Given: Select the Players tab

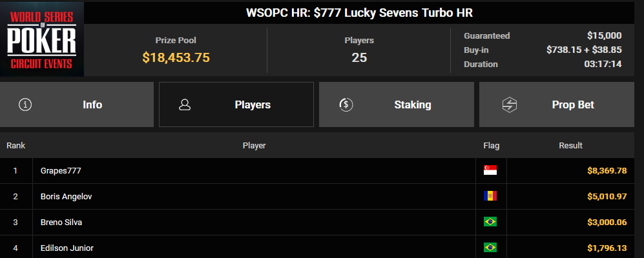Looking at the screenshot, I should click(x=236, y=104).
